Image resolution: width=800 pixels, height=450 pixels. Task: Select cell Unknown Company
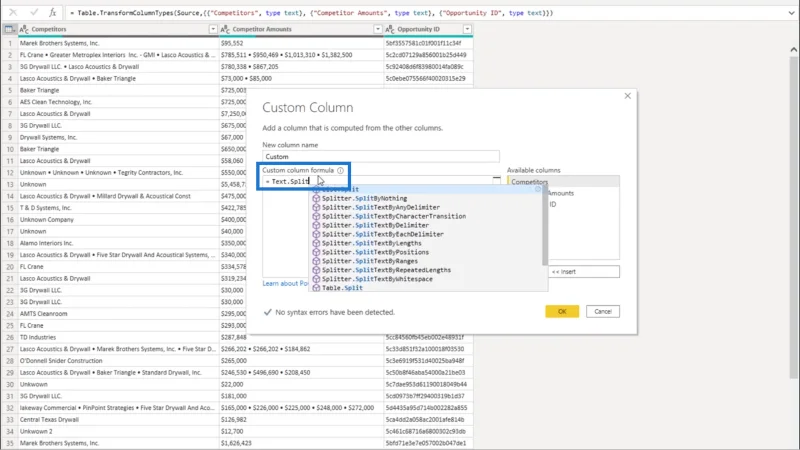pos(118,219)
